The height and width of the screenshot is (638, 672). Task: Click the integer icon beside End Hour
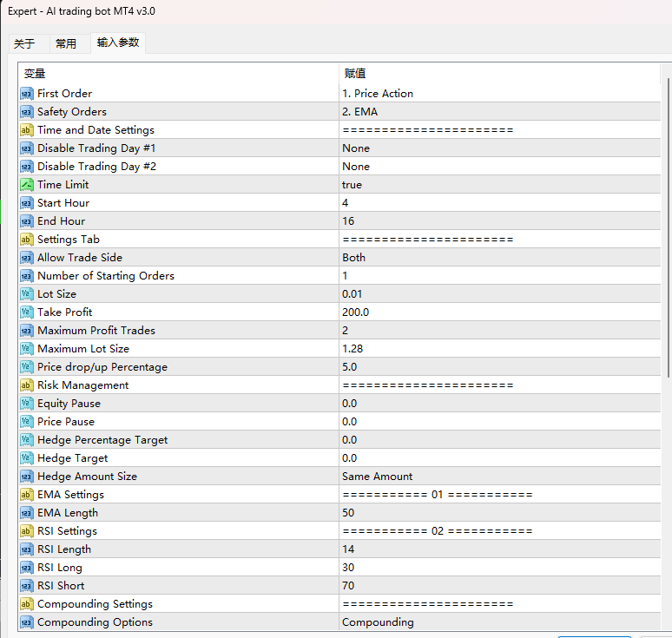pyautogui.click(x=27, y=221)
